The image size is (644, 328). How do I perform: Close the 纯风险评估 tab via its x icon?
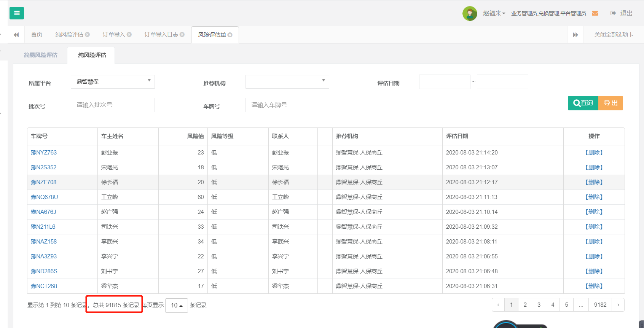88,35
